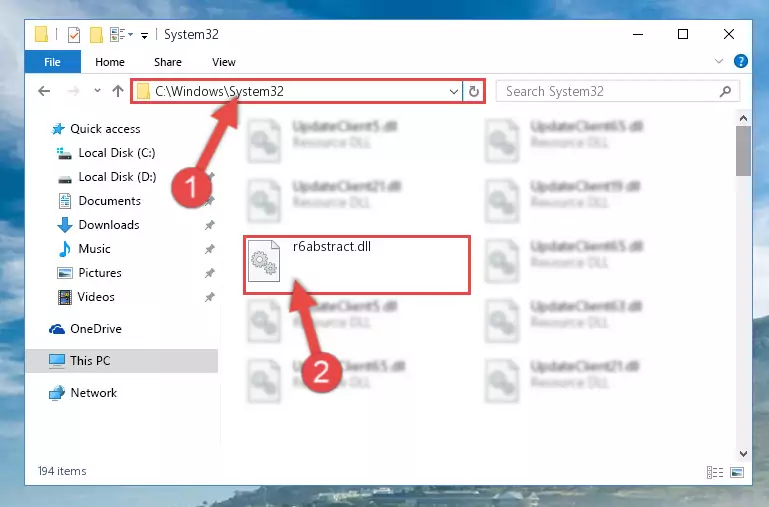Click the scrollbar down arrow
Screen dimensions: 769x507
(x=743, y=454)
